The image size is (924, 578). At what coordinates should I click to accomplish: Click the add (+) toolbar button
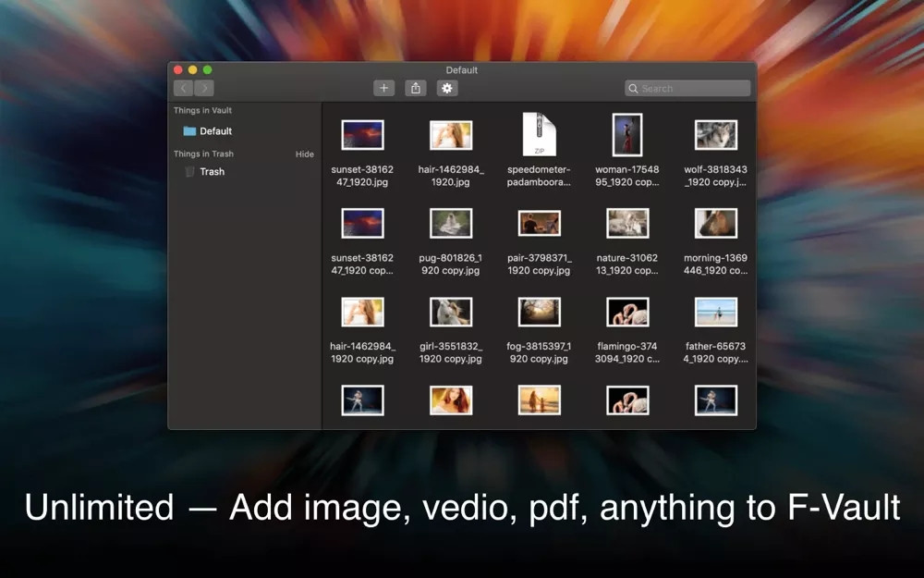pos(383,88)
